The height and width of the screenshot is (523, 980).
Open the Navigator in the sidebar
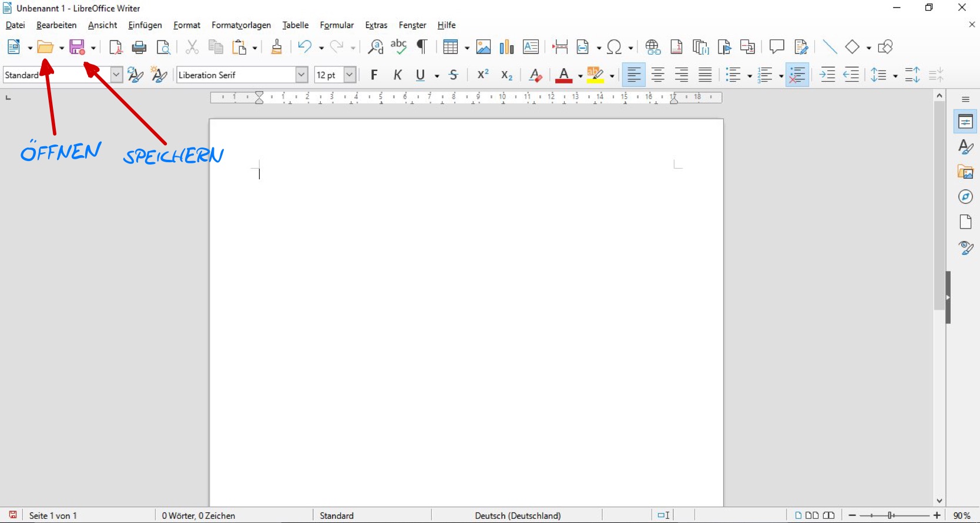point(965,197)
